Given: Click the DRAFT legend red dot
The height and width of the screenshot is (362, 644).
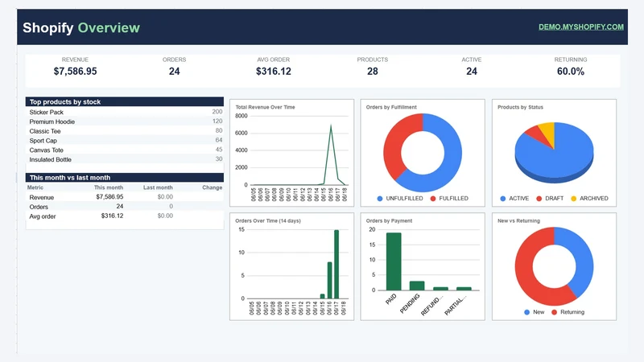Looking at the screenshot, I should pos(539,199).
